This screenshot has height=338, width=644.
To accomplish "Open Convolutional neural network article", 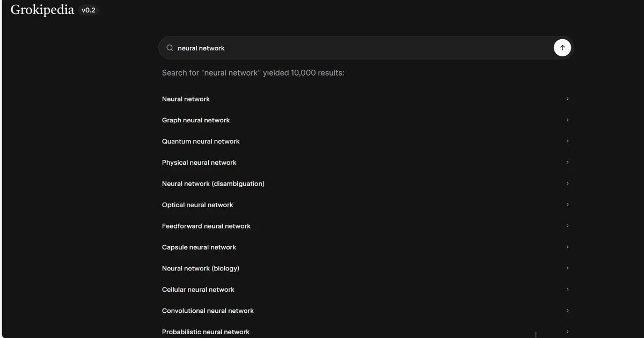I will point(208,311).
